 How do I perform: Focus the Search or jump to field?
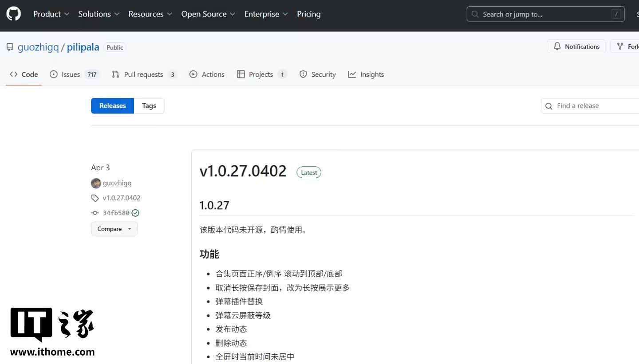coord(545,14)
